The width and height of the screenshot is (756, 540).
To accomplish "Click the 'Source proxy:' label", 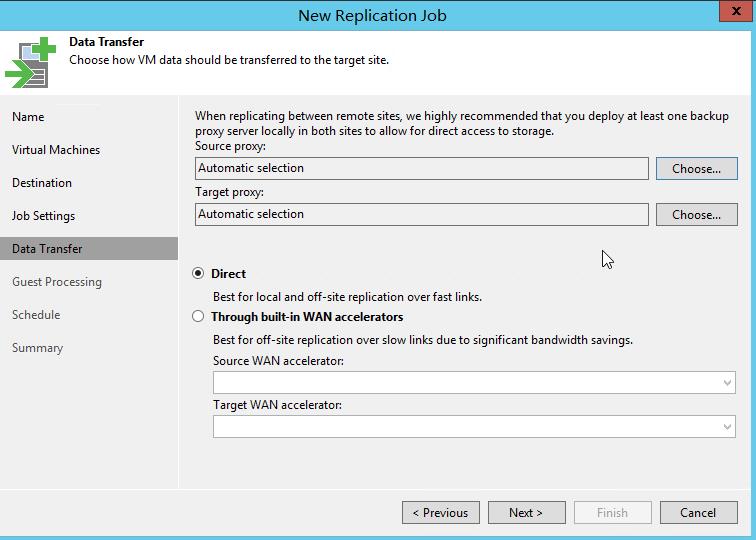I will [x=230, y=146].
